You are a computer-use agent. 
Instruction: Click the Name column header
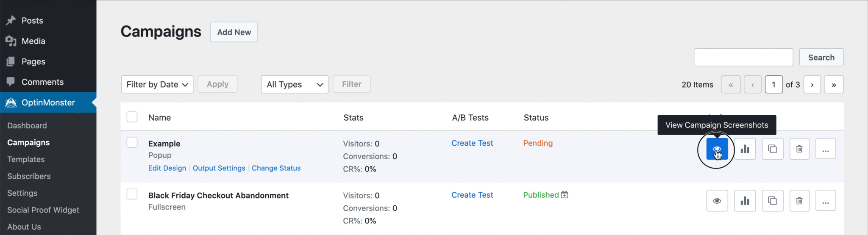click(159, 118)
